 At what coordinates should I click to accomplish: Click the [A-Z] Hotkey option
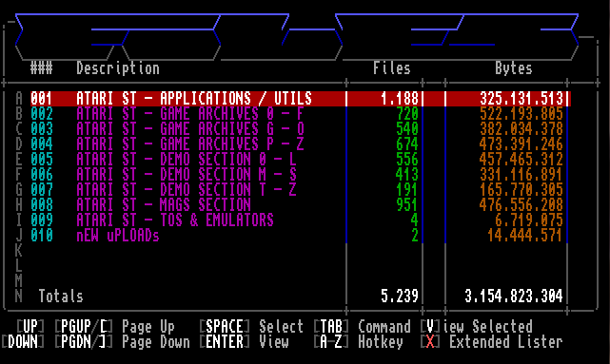(x=359, y=342)
